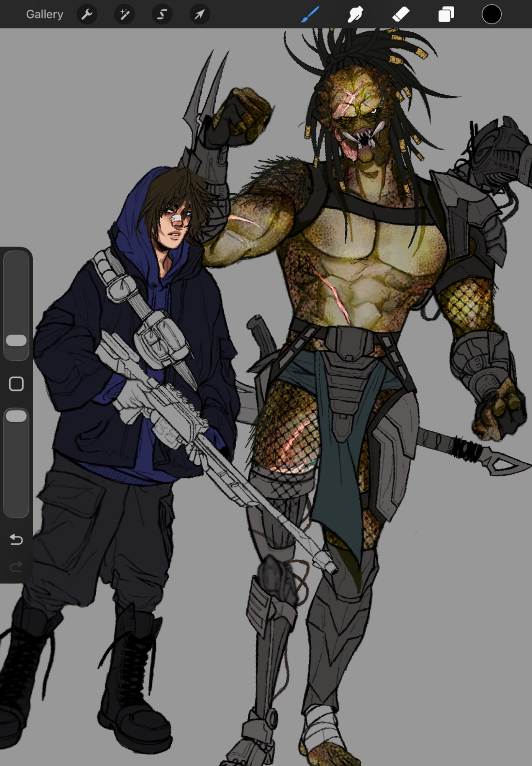
Task: Activate the Transform arrow tool
Action: (200, 15)
